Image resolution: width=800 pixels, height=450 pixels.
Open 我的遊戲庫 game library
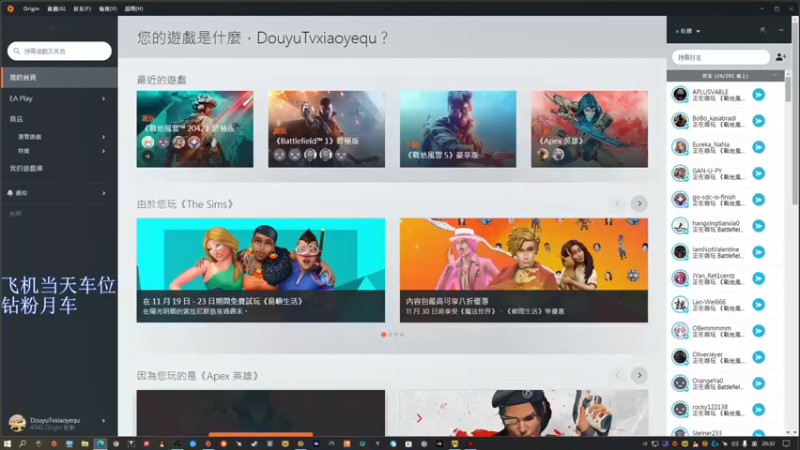coord(26,168)
